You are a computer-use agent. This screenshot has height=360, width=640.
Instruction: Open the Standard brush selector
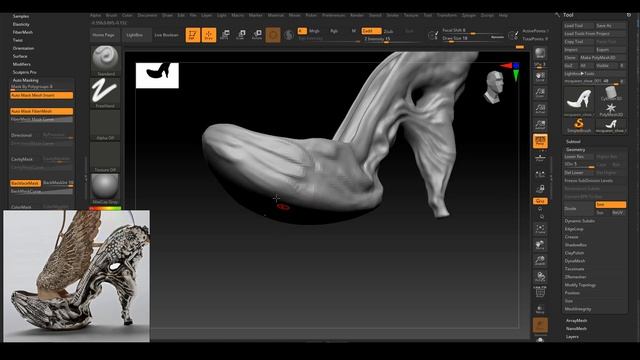coord(105,60)
